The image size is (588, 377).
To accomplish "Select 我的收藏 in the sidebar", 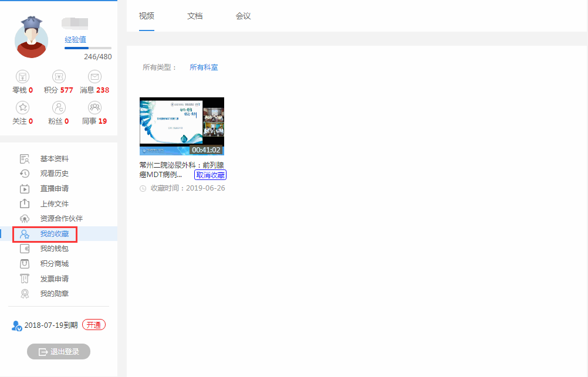I will coord(55,234).
